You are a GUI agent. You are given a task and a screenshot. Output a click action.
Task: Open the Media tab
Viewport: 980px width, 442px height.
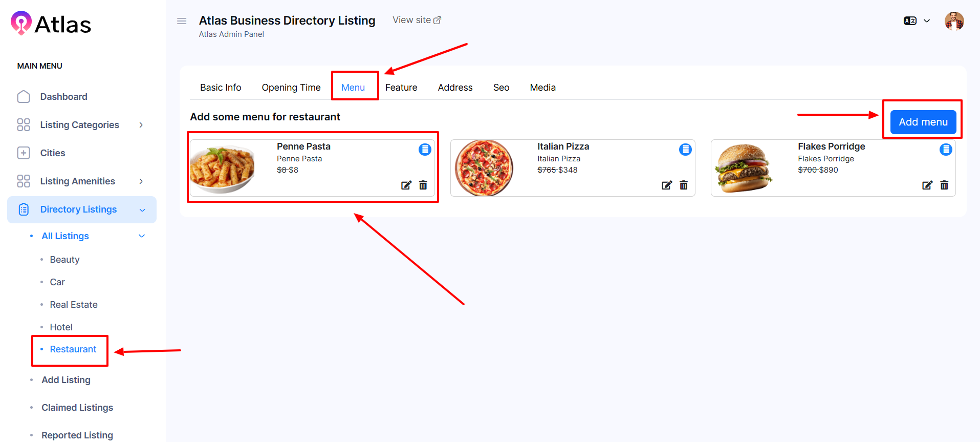coord(542,88)
